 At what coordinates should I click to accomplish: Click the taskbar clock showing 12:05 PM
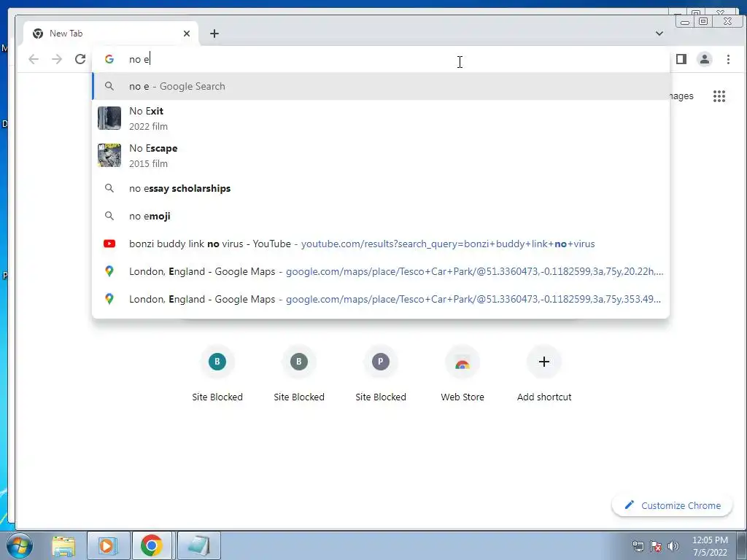click(710, 546)
